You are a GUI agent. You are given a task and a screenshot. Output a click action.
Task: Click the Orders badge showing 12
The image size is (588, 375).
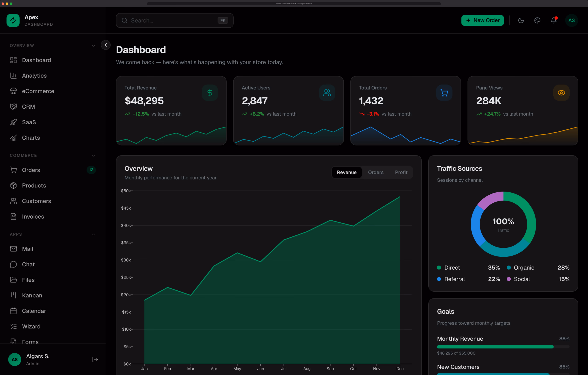(x=91, y=170)
